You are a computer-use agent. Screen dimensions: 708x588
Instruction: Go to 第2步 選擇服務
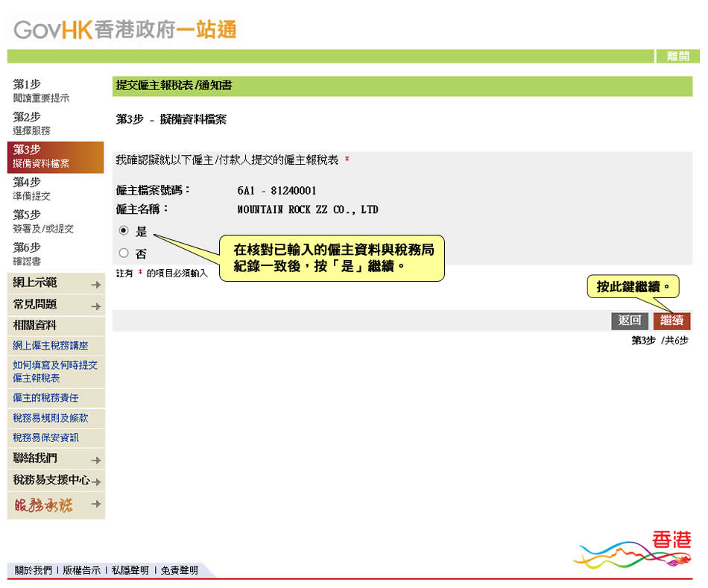click(x=31, y=123)
